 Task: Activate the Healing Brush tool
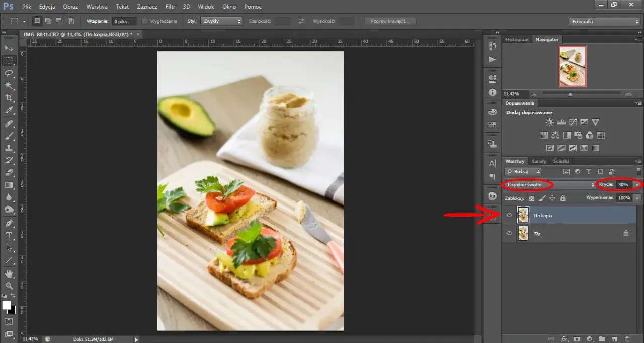tap(9, 124)
